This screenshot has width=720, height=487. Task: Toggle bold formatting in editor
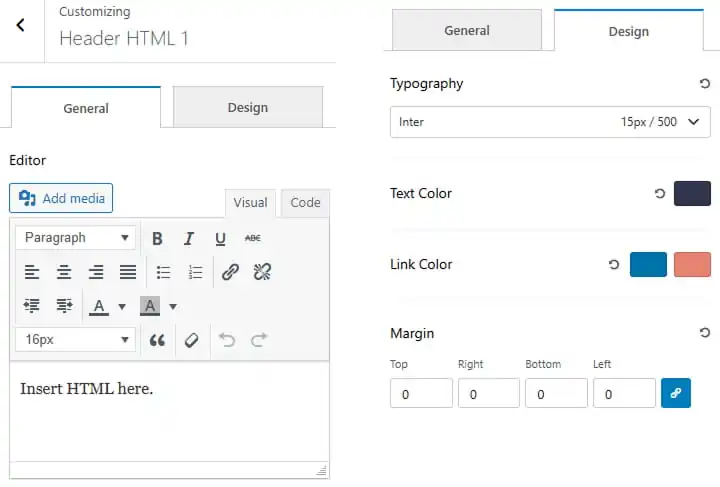[x=157, y=238]
